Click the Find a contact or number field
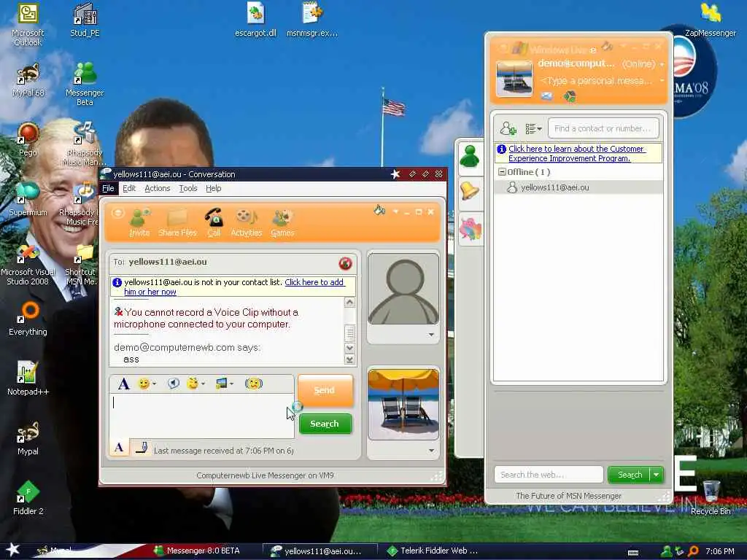Image resolution: width=747 pixels, height=560 pixels. pos(603,128)
